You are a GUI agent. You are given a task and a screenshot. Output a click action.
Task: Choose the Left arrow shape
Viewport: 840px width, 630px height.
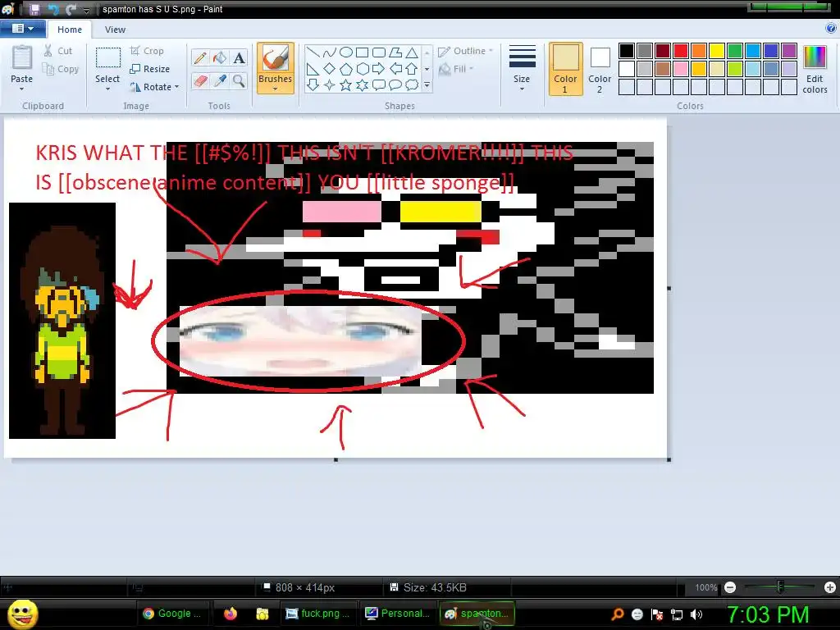point(395,69)
